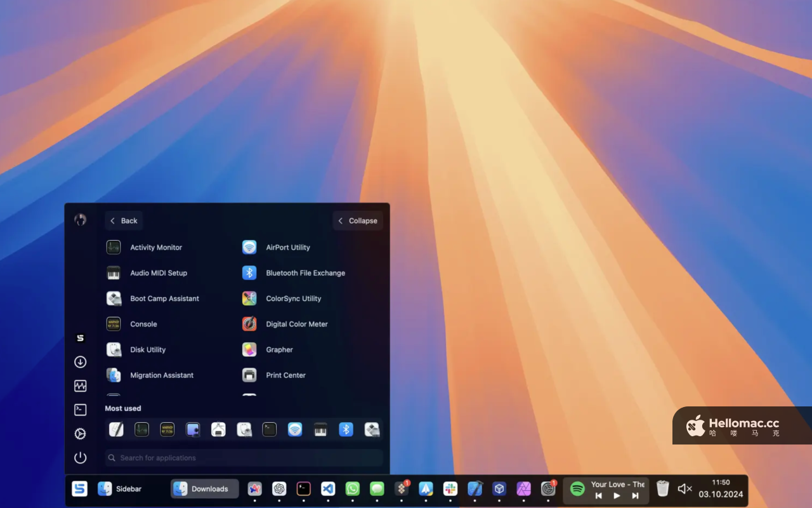812x508 pixels.
Task: Open the user avatar in the launcher sidebar
Action: (x=80, y=220)
